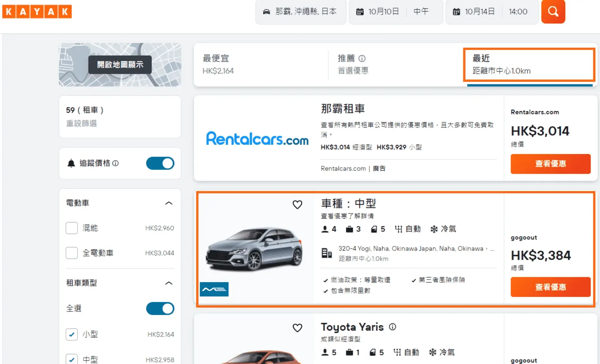Click the supplier logo badge under grey car
The image size is (600, 364).
pos(214,289)
